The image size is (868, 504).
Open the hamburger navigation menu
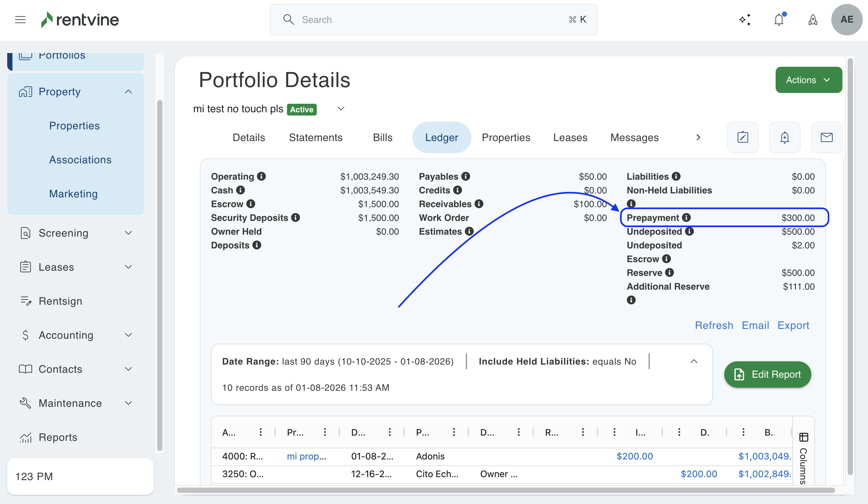20,20
